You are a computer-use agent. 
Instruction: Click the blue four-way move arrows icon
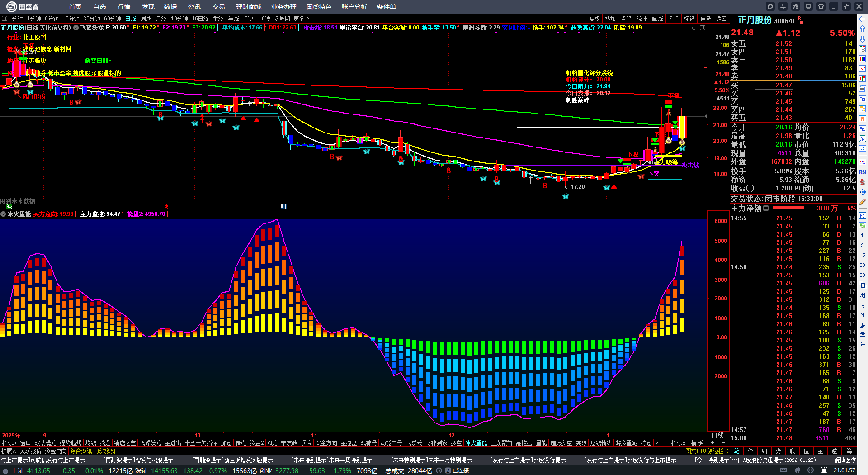[x=863, y=192]
